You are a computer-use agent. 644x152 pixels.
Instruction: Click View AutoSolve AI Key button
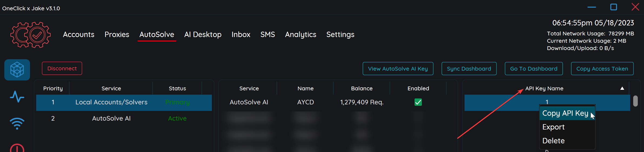(398, 69)
